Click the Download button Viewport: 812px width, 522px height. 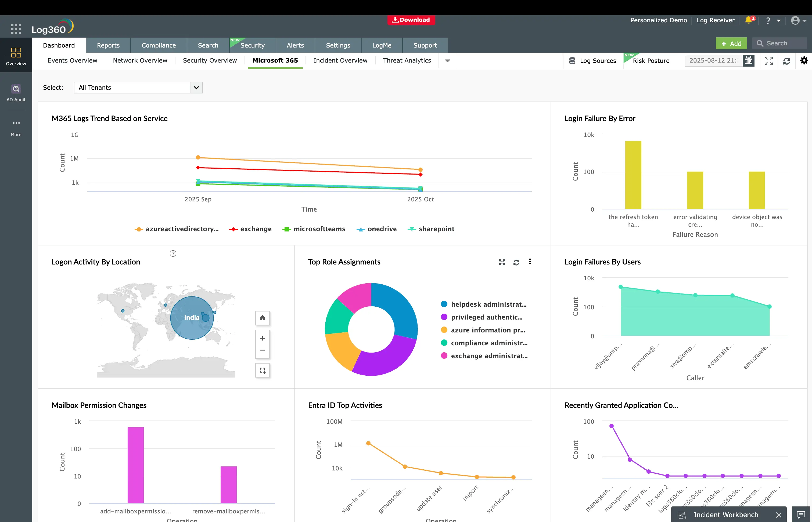(411, 20)
